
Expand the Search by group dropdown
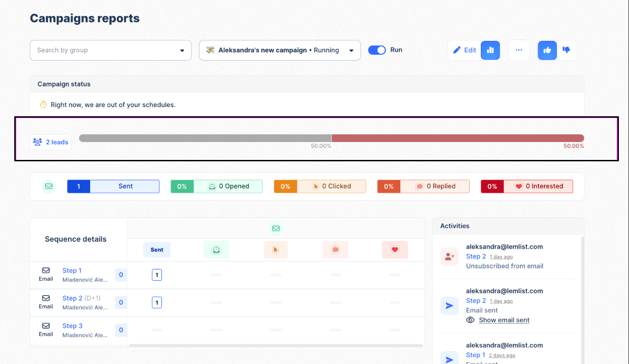110,50
